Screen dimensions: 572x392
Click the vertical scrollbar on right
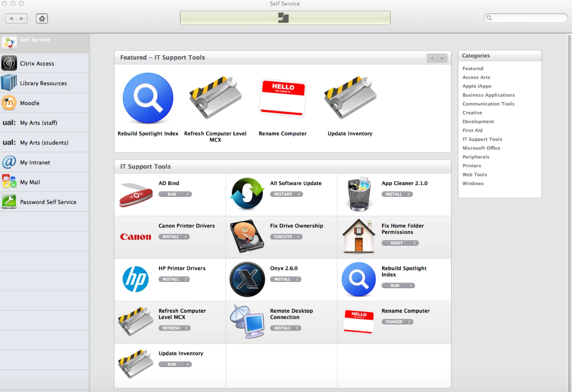point(569,212)
